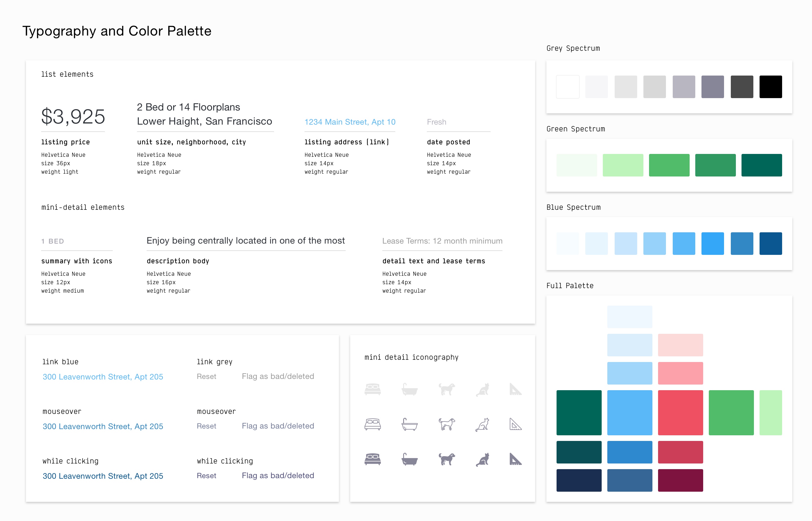Select the outlined bed icon
This screenshot has width=812, height=521.
coord(372,424)
